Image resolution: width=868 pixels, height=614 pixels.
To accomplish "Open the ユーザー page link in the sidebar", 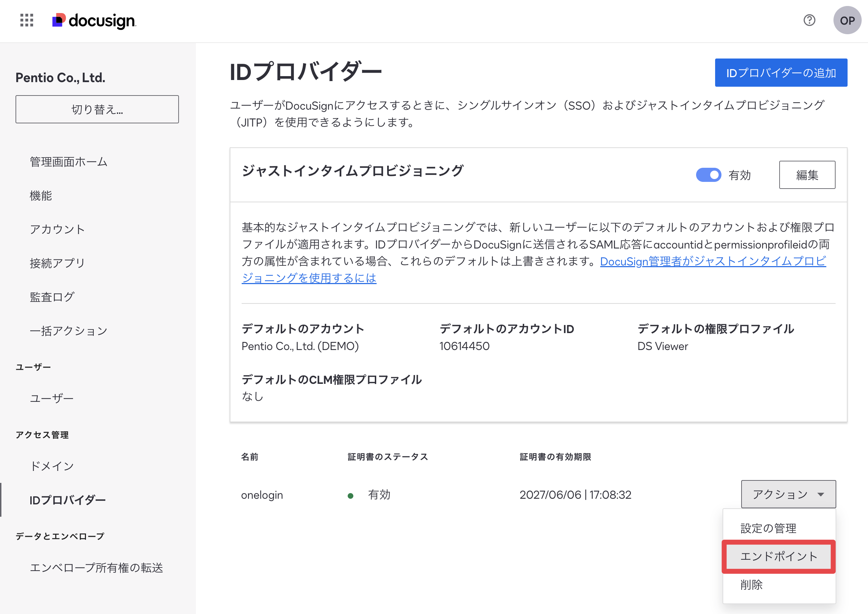I will (x=52, y=398).
